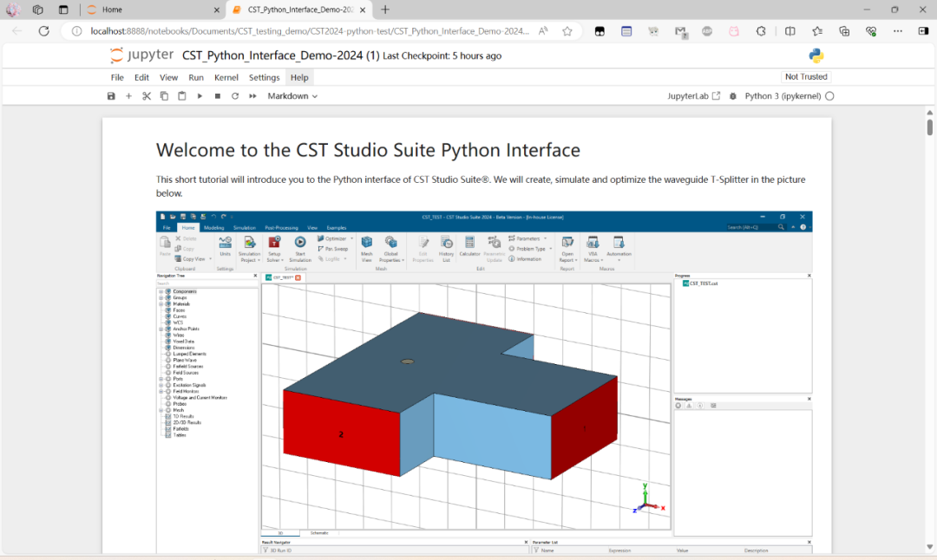Insert a new cell with the plus icon

pos(128,95)
